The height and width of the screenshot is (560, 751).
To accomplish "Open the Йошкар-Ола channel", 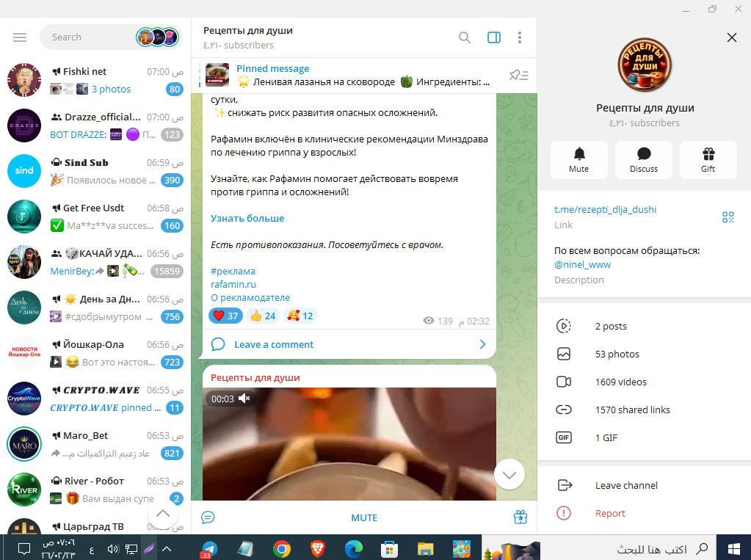I will pyautogui.click(x=95, y=353).
